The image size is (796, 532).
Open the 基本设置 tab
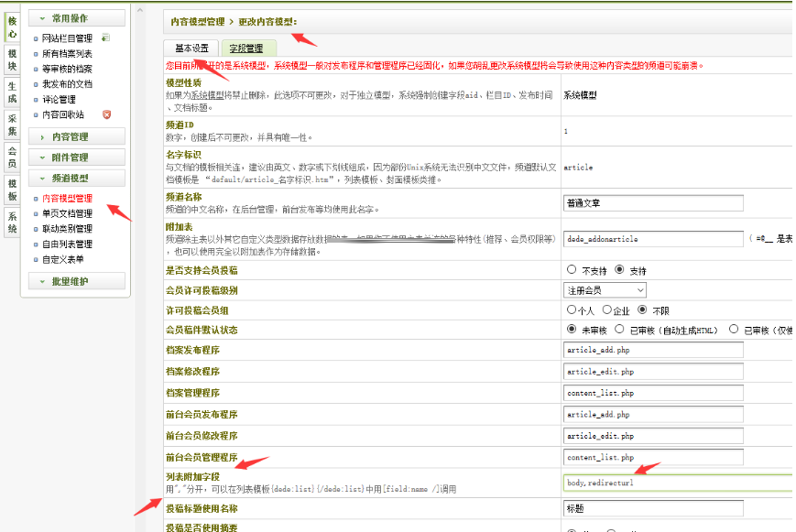pos(191,49)
